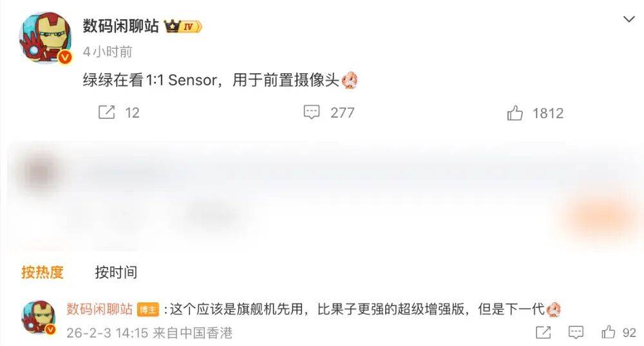
Task: Sort comments by 按热度
Action: coord(43,272)
